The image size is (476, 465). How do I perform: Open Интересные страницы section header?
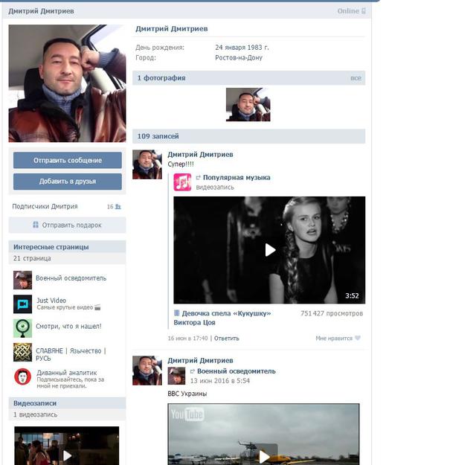point(51,247)
